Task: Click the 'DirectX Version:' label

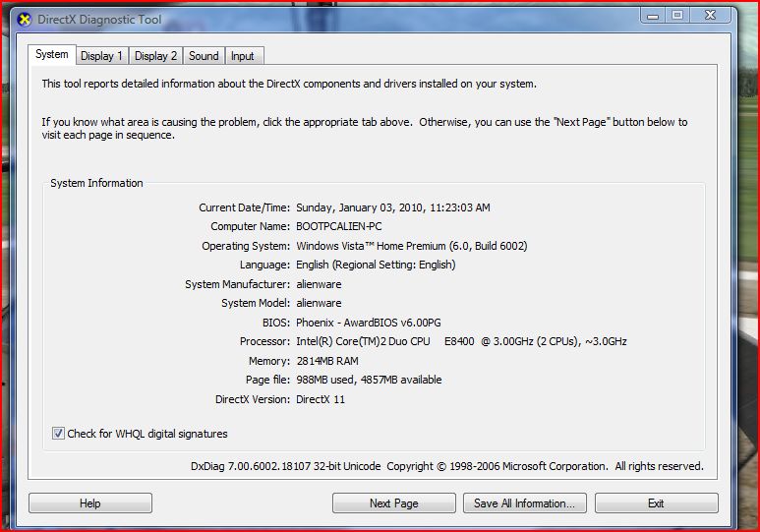Action: click(253, 399)
